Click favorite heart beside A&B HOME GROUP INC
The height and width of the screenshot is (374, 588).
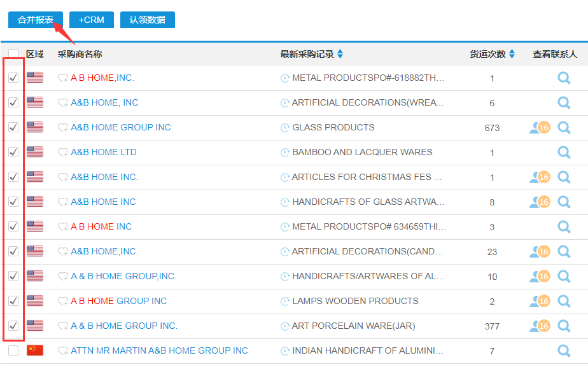pyautogui.click(x=62, y=127)
